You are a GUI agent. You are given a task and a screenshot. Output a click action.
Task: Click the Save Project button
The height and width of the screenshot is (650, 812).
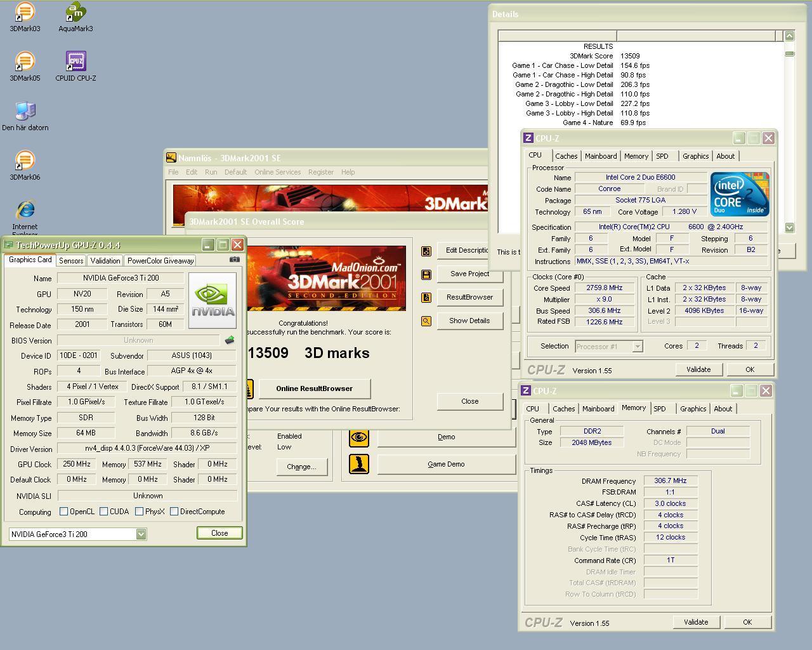point(469,274)
